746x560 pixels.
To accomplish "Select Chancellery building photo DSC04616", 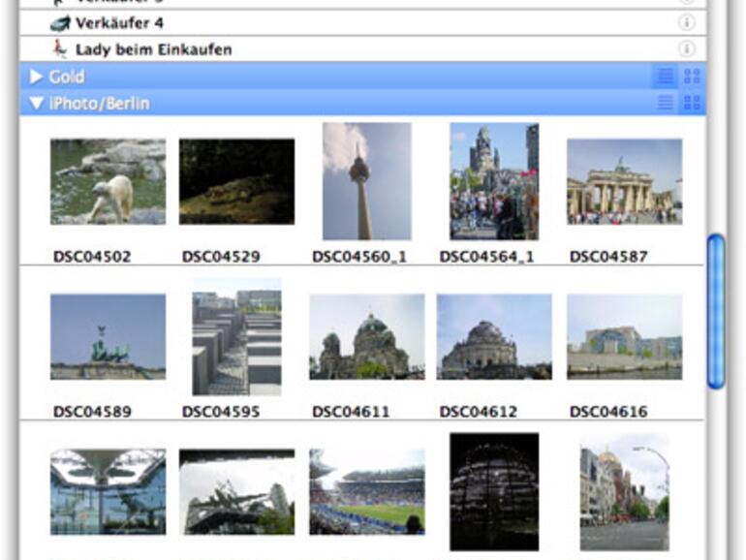I will 625,337.
